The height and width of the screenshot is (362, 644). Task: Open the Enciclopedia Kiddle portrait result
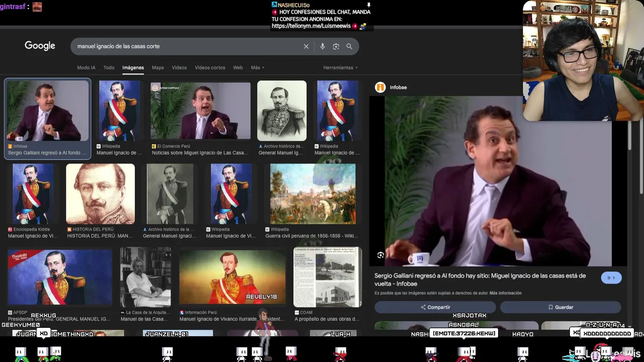click(33, 194)
